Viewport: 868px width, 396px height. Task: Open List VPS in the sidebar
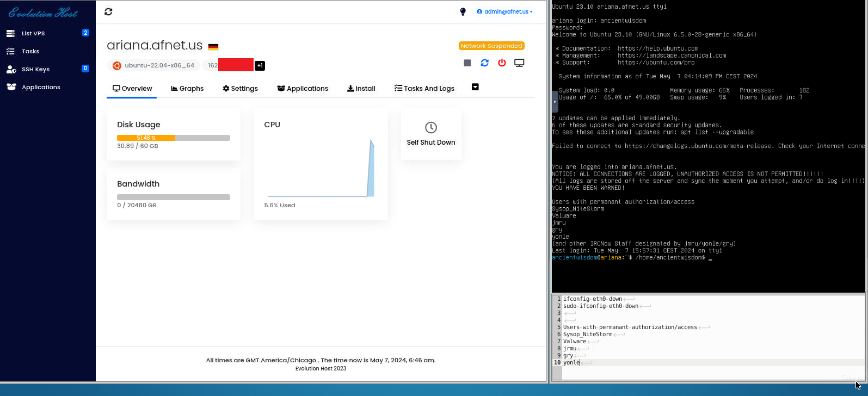[33, 33]
